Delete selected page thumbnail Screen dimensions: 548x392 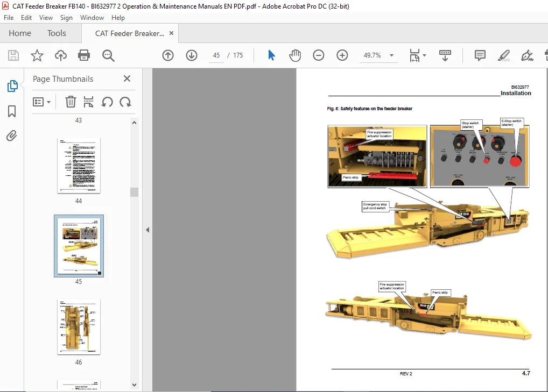coord(71,102)
